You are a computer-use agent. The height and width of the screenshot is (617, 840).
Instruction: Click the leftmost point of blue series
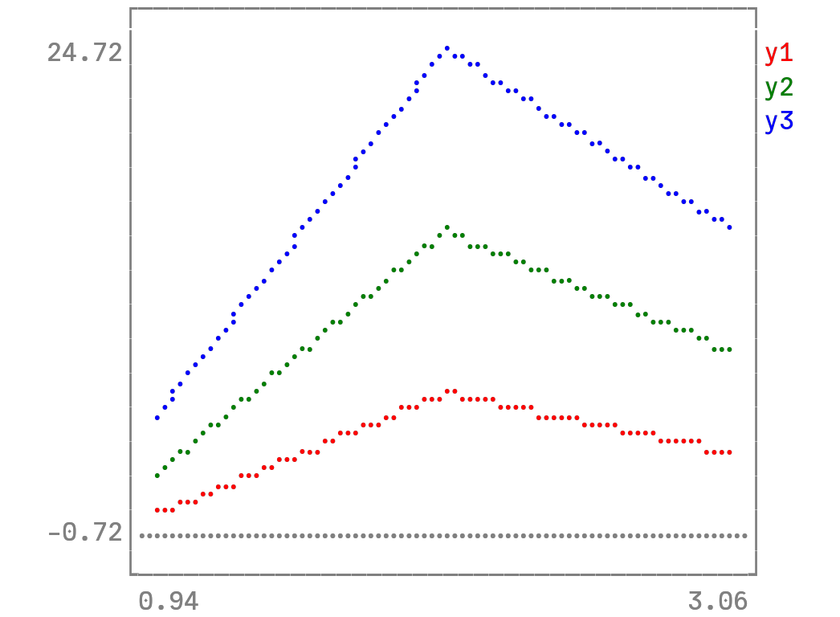click(157, 418)
